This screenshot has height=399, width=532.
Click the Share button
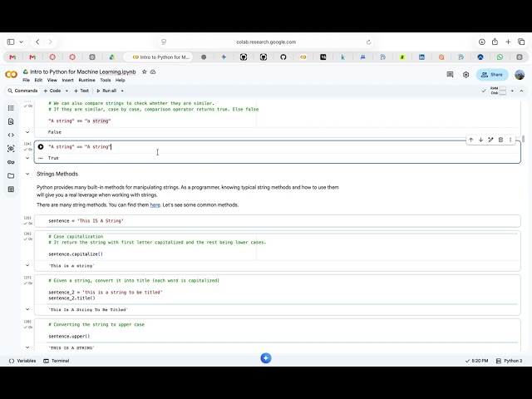pos(492,75)
